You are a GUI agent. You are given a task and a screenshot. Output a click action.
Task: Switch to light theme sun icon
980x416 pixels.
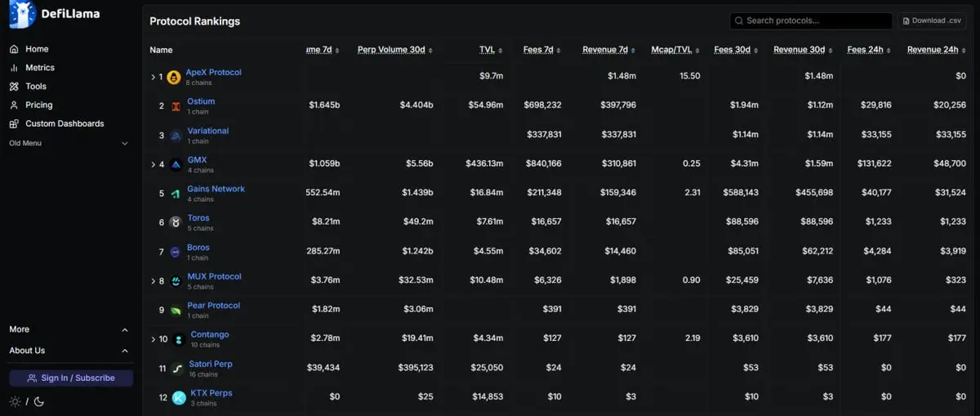tap(15, 401)
